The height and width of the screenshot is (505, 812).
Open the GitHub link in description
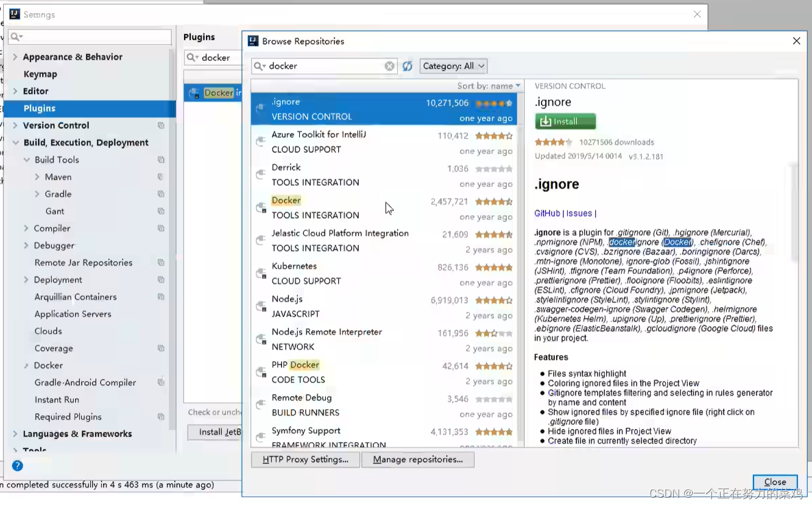547,213
